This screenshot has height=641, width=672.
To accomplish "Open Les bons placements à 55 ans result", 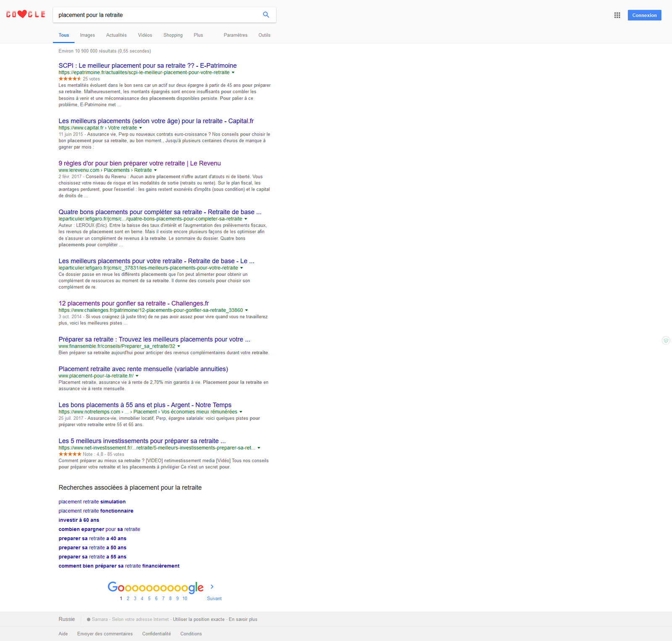I will (x=145, y=405).
